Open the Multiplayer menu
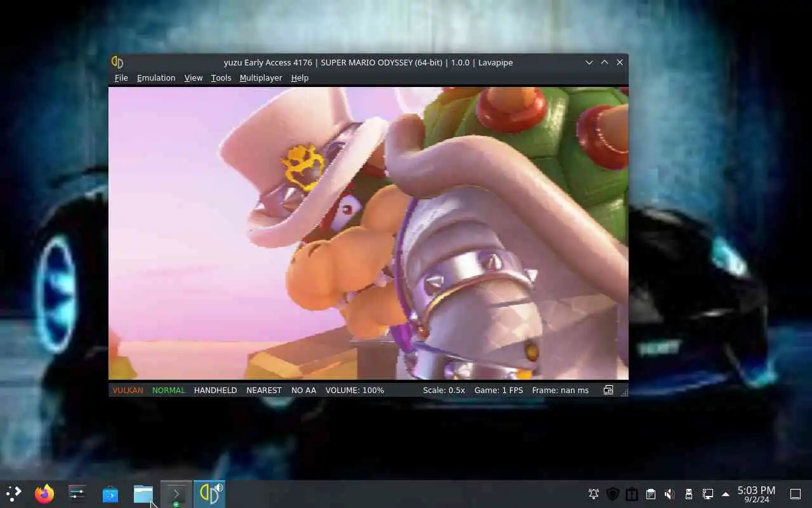This screenshot has height=508, width=812. click(261, 77)
